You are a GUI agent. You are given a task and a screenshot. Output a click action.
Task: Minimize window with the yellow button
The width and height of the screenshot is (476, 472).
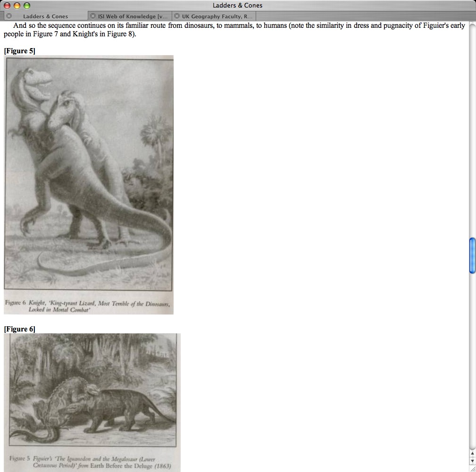[17, 6]
